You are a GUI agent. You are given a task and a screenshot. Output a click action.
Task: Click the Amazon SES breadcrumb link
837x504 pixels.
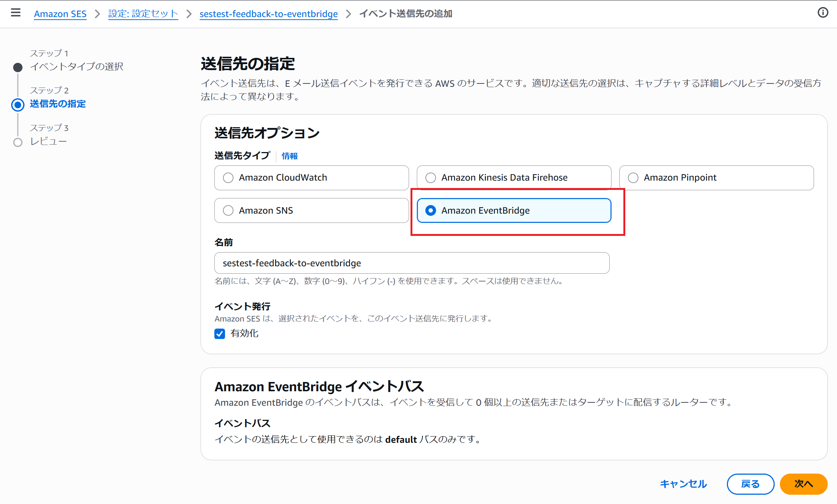pos(60,14)
